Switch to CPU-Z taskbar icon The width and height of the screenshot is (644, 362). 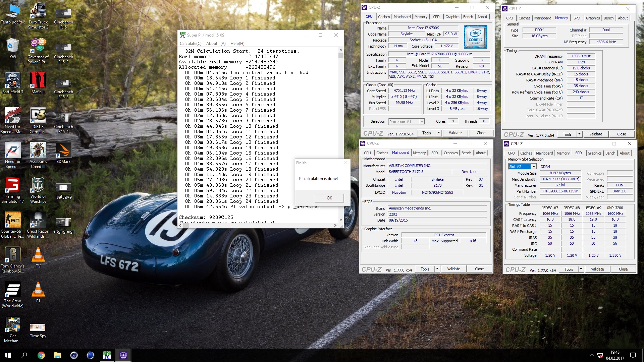coord(123,355)
